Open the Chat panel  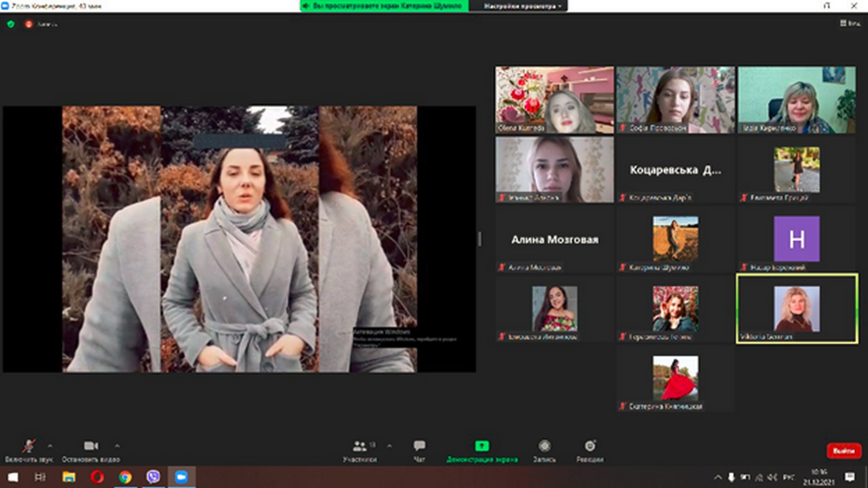tap(419, 446)
